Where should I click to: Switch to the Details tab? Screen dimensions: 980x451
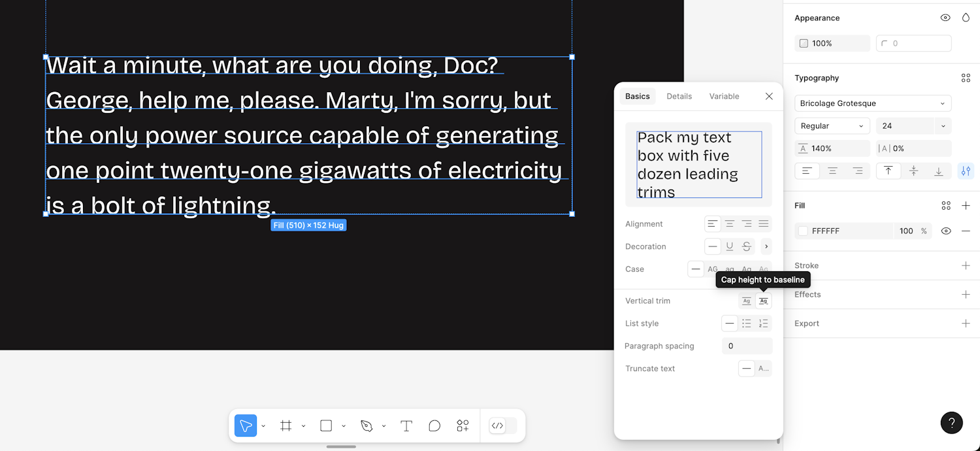pyautogui.click(x=679, y=96)
